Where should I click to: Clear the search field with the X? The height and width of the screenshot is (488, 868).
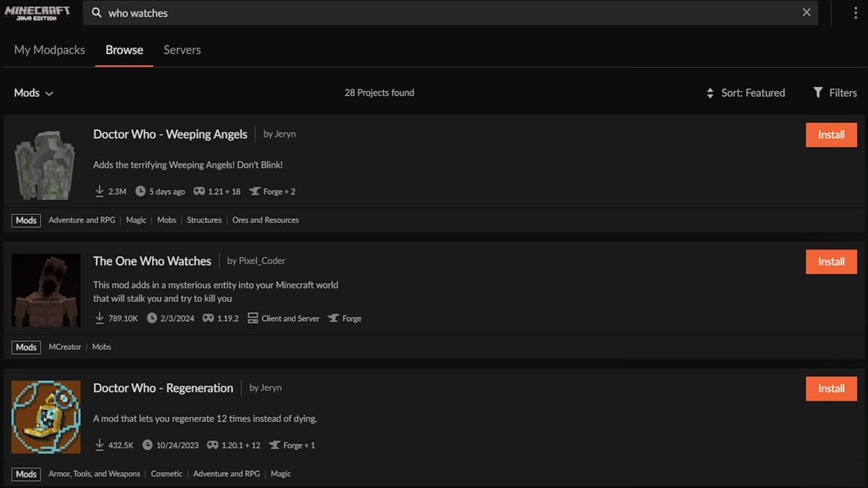pyautogui.click(x=807, y=12)
